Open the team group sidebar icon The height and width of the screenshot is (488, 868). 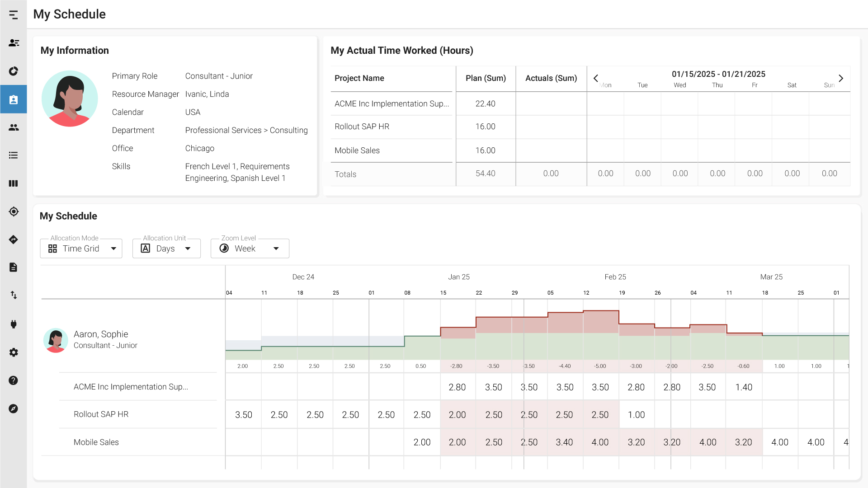14,127
